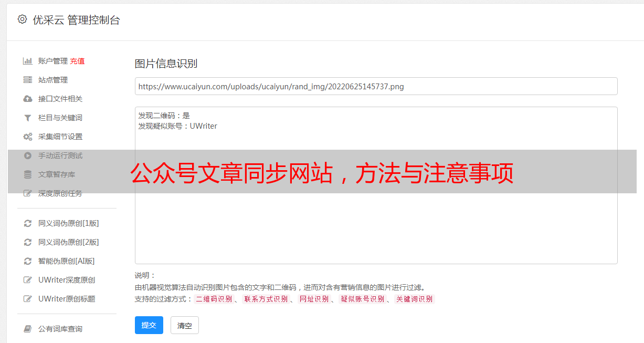Click the 图片信息识别 heading
This screenshot has height=343, width=644.
[166, 64]
